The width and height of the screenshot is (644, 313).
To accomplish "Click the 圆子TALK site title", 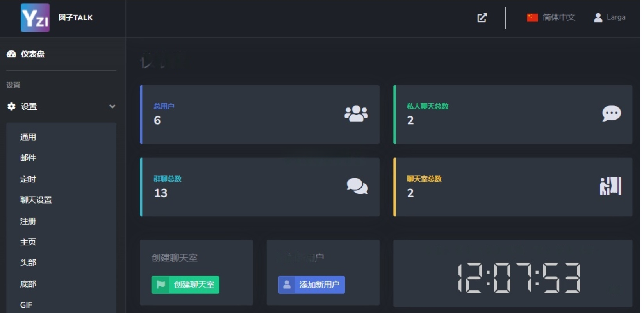I will pos(76,18).
